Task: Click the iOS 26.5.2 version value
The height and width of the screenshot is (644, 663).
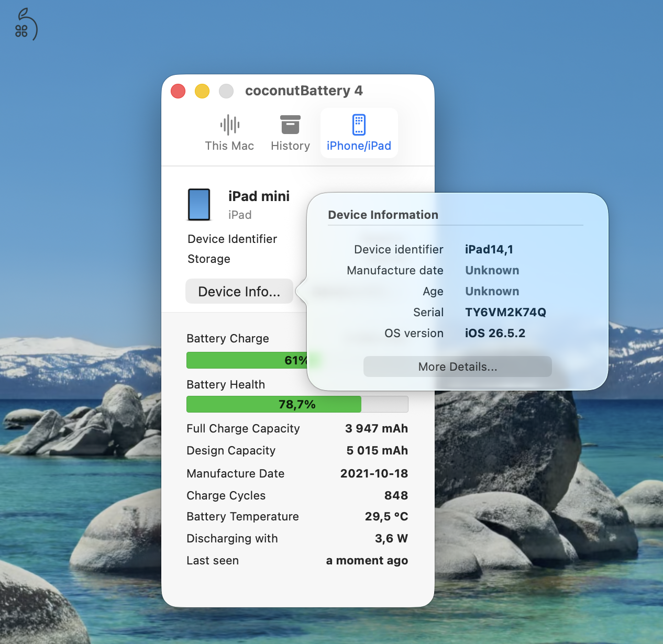Action: click(495, 333)
